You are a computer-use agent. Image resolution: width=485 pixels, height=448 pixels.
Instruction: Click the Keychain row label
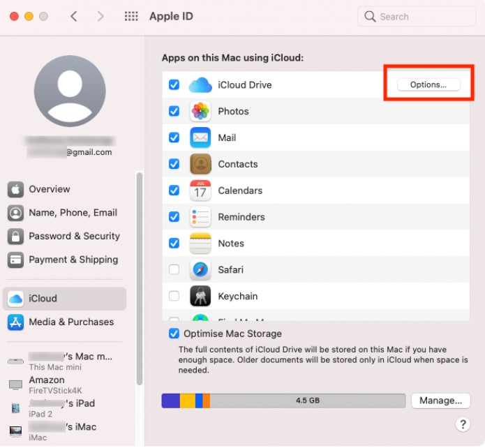(x=237, y=296)
